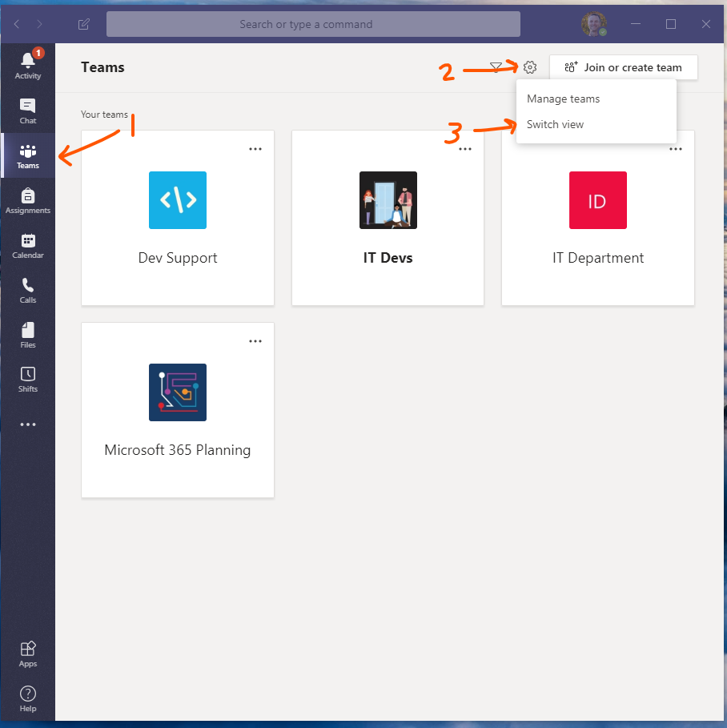
Task: Show more apps ellipsis in sidebar
Action: [28, 424]
